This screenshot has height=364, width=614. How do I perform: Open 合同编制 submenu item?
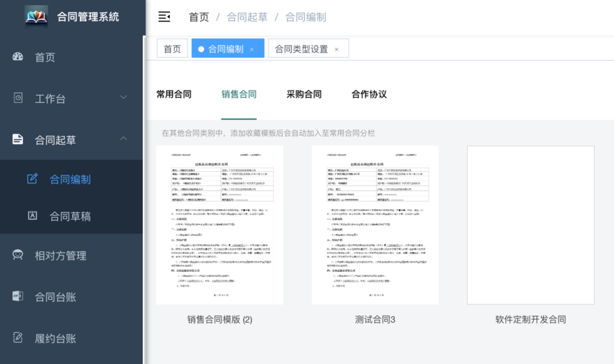tap(71, 179)
